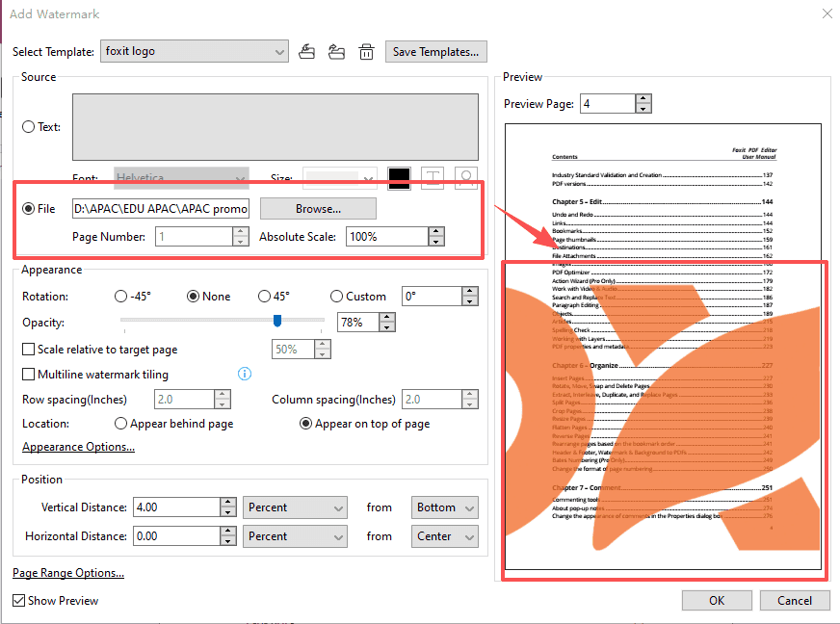Viewport: 840px width, 624px height.
Task: Decrease the Preview Page number
Action: pos(643,108)
